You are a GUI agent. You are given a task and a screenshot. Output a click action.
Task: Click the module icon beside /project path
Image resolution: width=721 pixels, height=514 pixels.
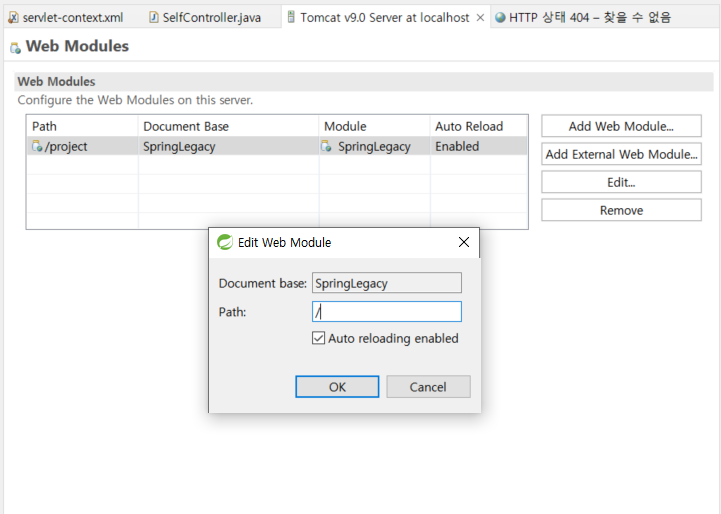tap(37, 146)
